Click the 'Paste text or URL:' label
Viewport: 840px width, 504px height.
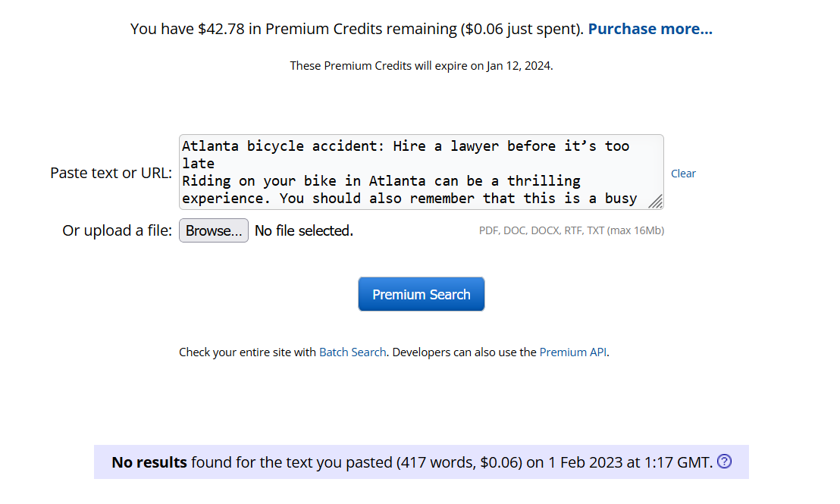coord(111,173)
